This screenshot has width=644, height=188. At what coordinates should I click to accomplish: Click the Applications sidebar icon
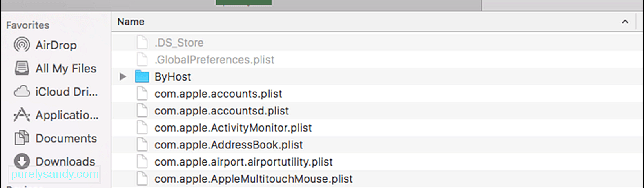pyautogui.click(x=22, y=115)
